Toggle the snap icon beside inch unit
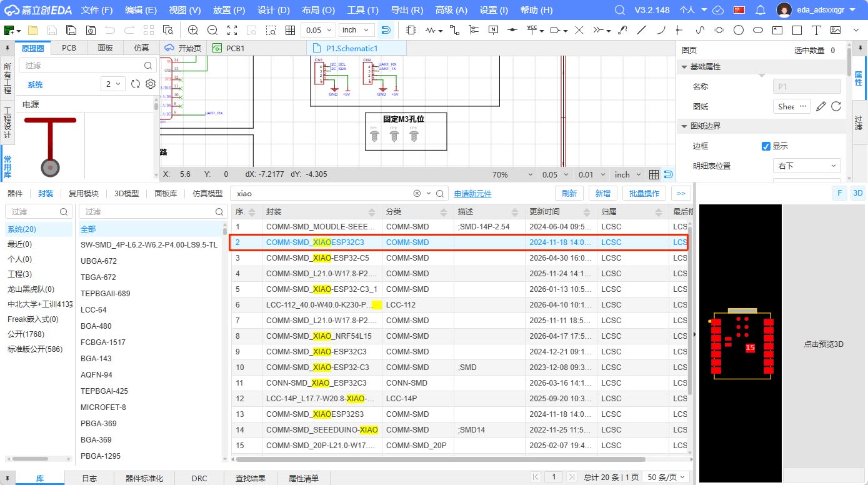868x485 pixels. 386,30
